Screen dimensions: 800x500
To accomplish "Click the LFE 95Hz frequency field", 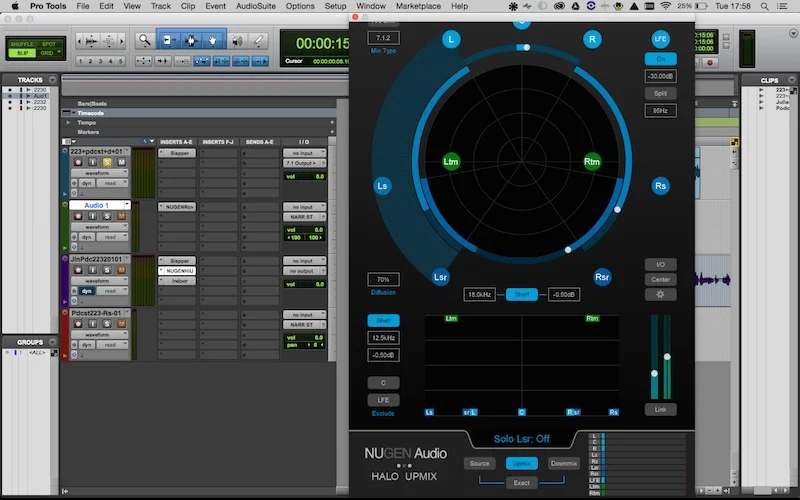I will (660, 111).
